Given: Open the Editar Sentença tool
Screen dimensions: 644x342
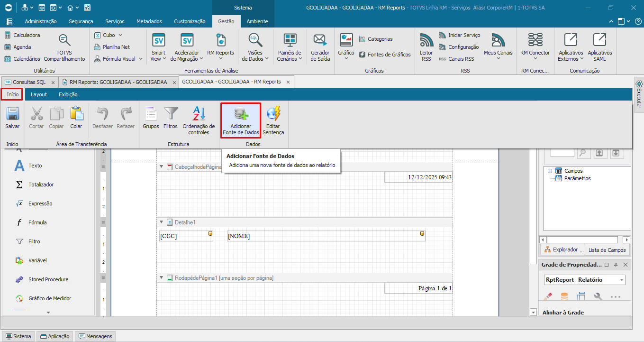Looking at the screenshot, I should [x=273, y=114].
